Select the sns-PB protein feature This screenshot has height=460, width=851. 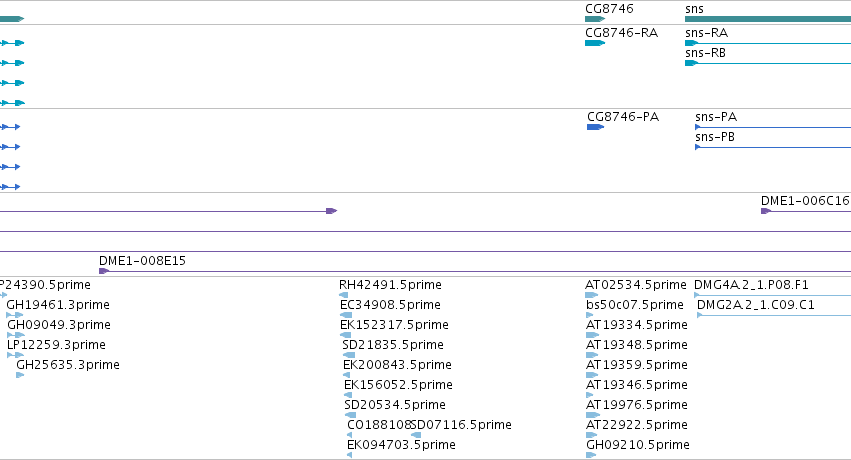[715, 137]
